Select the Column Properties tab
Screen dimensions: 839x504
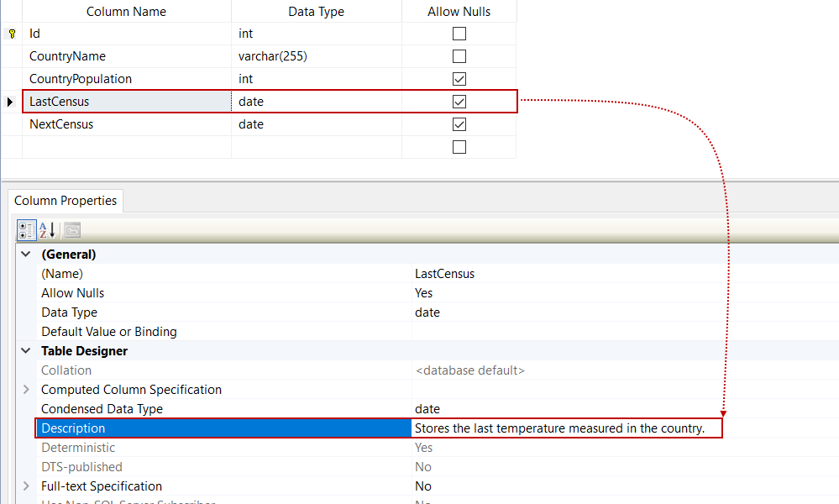point(65,201)
